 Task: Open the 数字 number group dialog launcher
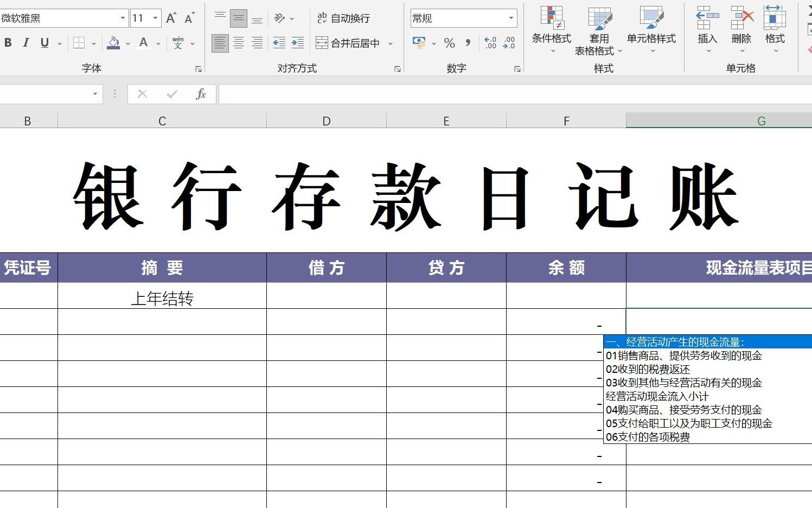click(x=517, y=68)
